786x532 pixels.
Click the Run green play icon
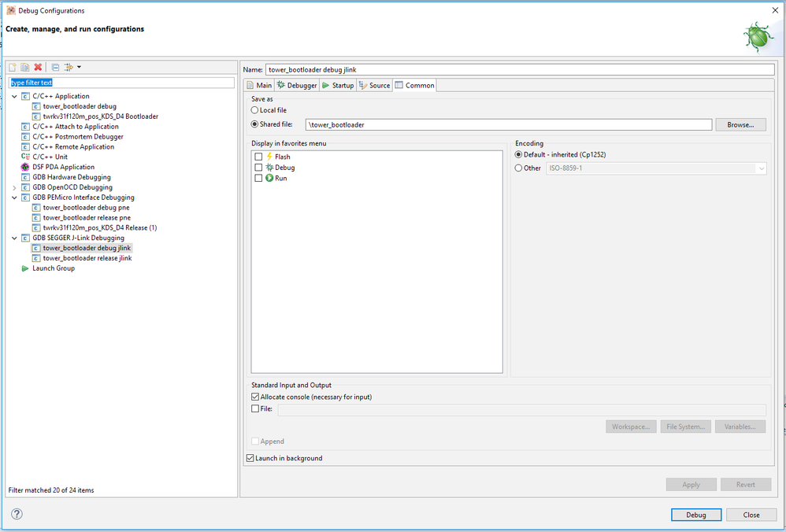click(x=269, y=178)
